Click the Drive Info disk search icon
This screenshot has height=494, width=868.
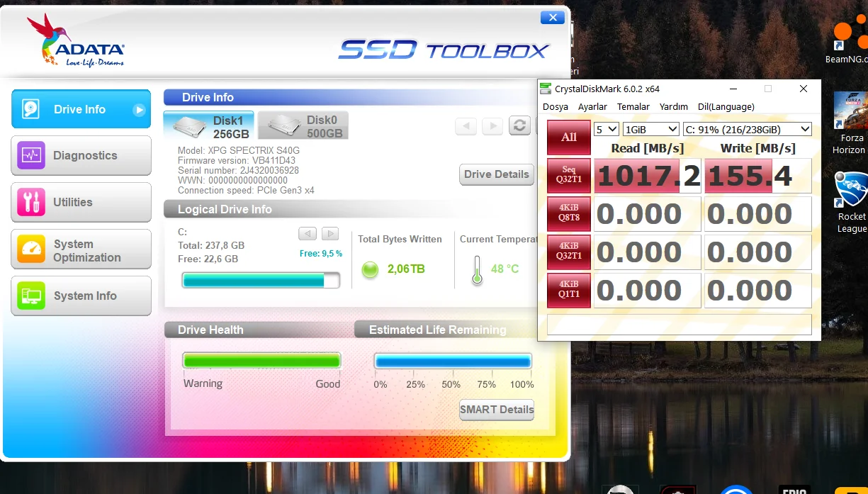[x=30, y=109]
